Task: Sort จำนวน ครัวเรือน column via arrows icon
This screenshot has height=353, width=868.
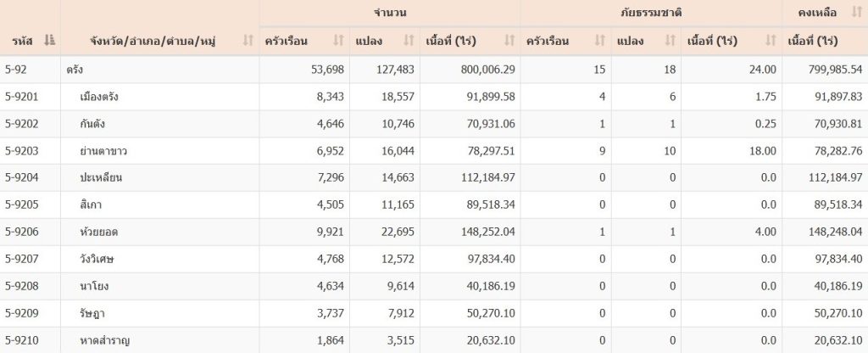Action: tap(339, 41)
